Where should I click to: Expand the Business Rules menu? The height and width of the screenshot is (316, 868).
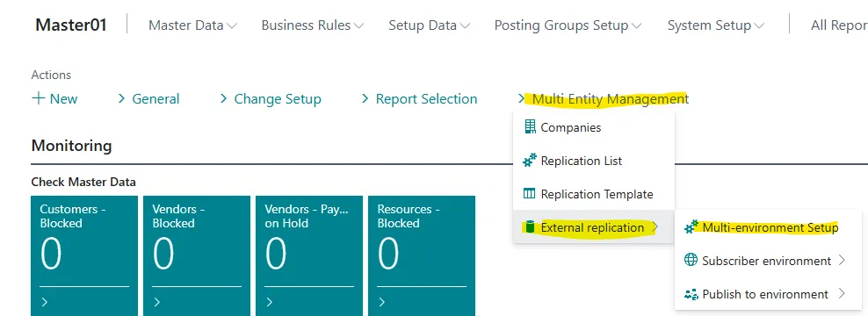312,25
